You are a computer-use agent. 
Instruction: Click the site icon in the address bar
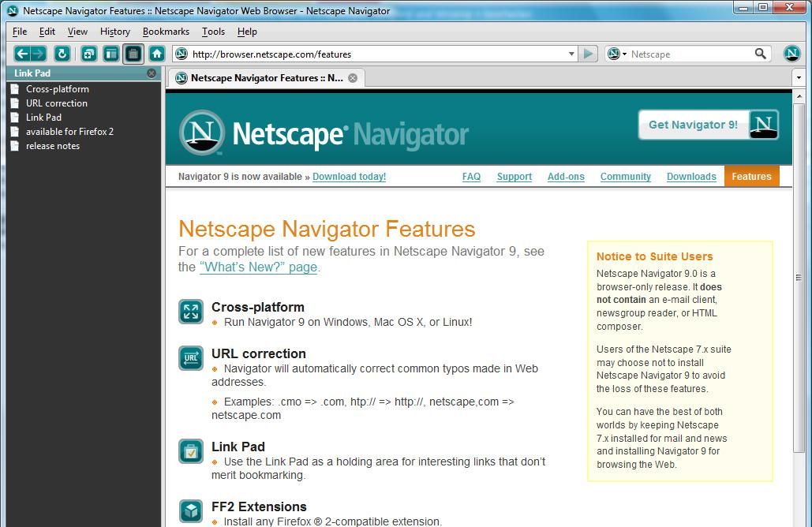coord(181,54)
